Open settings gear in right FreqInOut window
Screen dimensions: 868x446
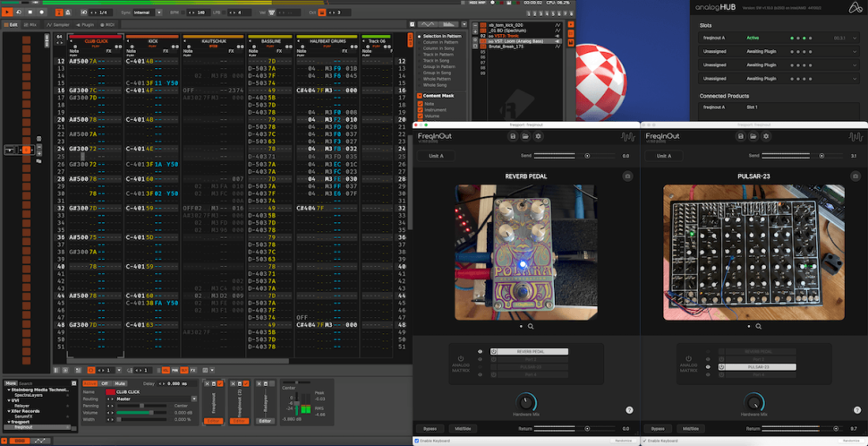point(766,136)
